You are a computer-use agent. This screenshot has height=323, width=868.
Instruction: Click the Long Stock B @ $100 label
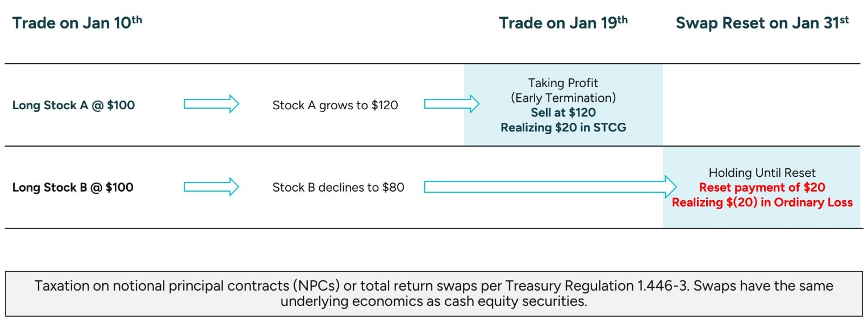tap(73, 188)
